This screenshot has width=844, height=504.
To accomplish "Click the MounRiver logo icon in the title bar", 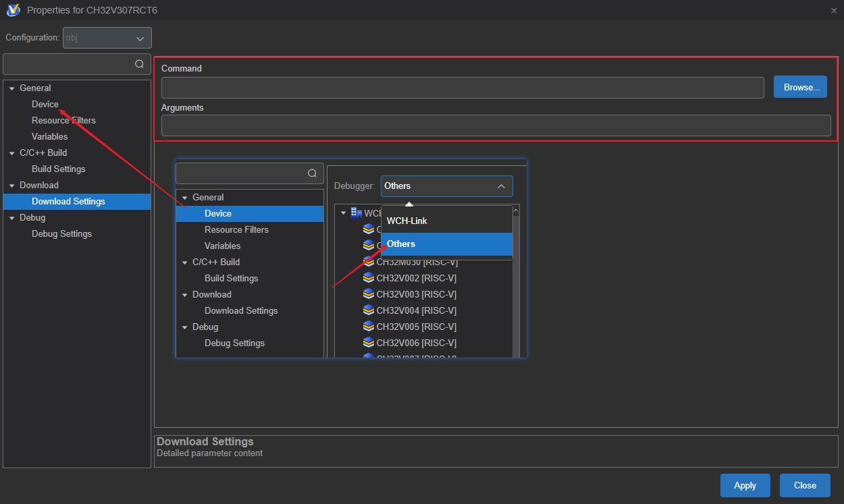I will (13, 10).
